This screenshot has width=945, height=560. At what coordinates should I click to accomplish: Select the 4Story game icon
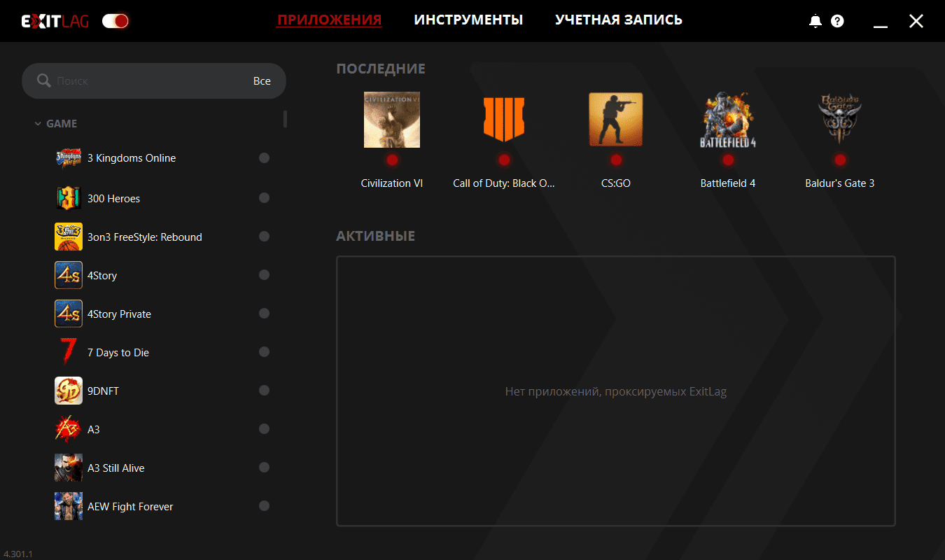pyautogui.click(x=69, y=275)
